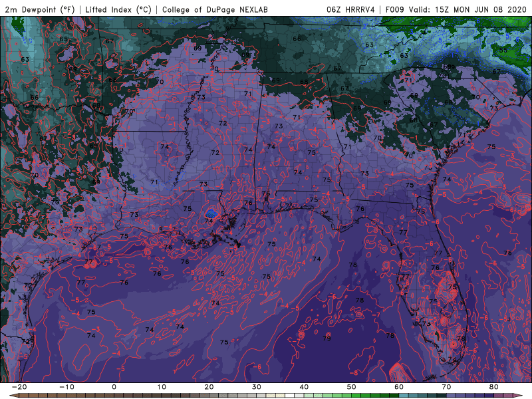The image size is (532, 399).
Task: Click the '65' dewpoint value on the map
Action: [63, 39]
